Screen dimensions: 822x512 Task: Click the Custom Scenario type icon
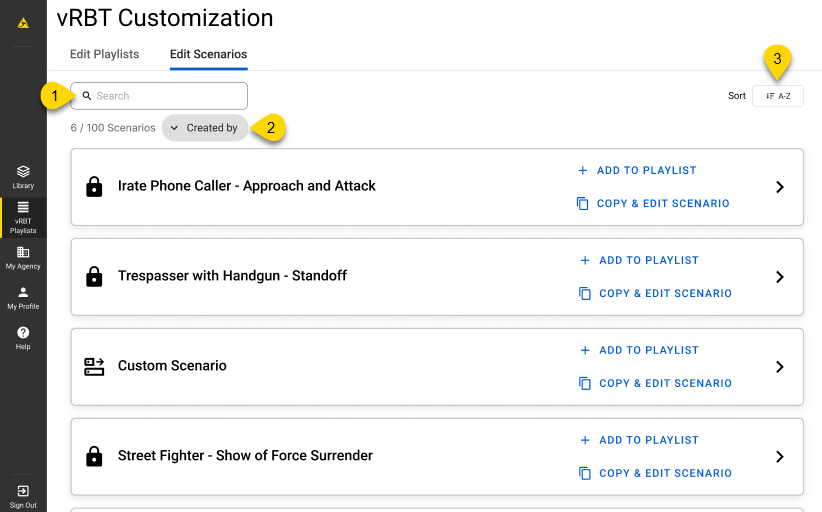point(94,367)
